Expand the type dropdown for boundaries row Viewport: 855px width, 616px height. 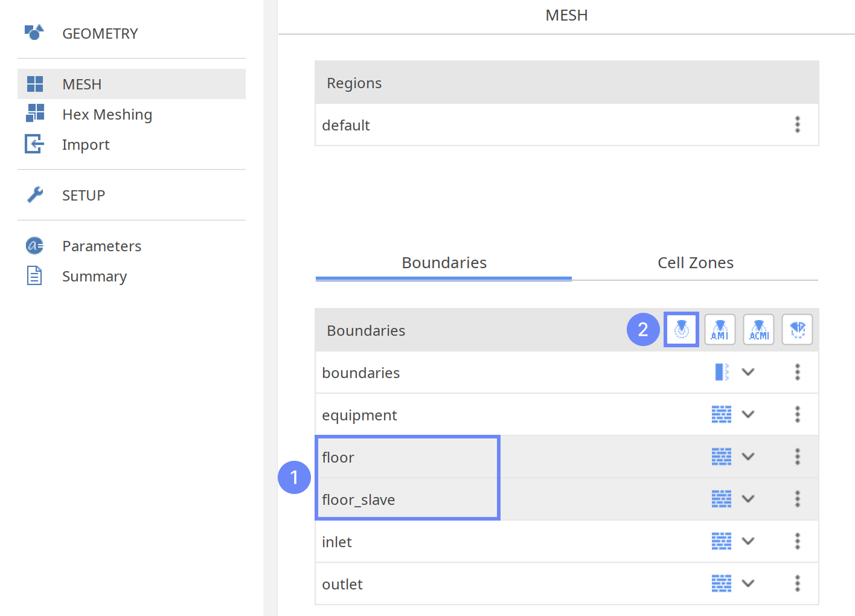(748, 372)
